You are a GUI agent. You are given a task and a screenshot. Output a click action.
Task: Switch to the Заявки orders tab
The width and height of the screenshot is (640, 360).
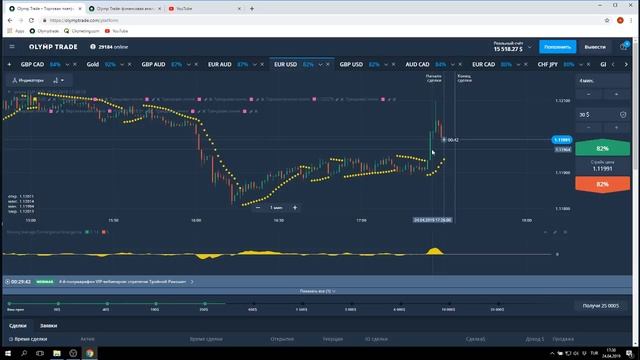(x=49, y=326)
